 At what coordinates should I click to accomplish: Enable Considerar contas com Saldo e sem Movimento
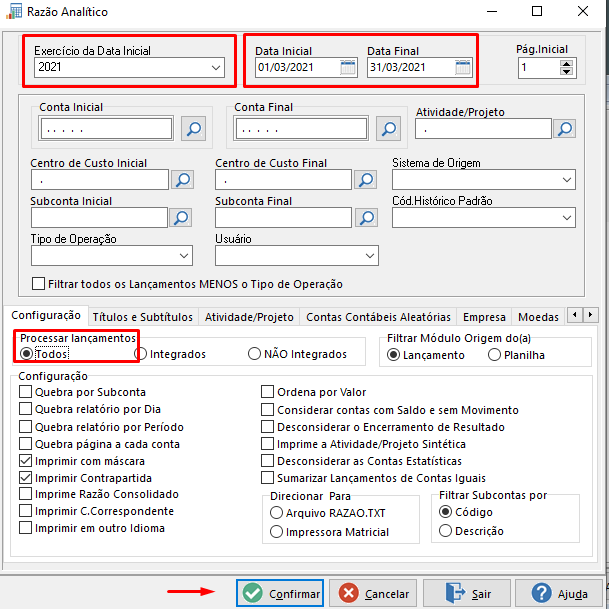click(267, 409)
